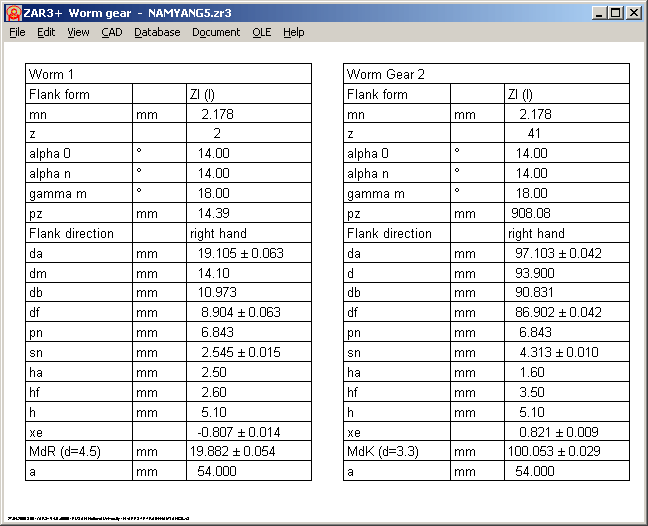
Task: Maximize the ZAR3+ window
Action: click(615, 13)
